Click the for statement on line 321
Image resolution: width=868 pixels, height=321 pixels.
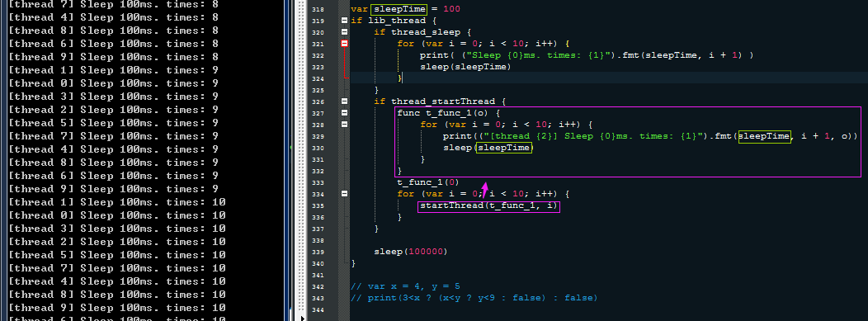(484, 44)
